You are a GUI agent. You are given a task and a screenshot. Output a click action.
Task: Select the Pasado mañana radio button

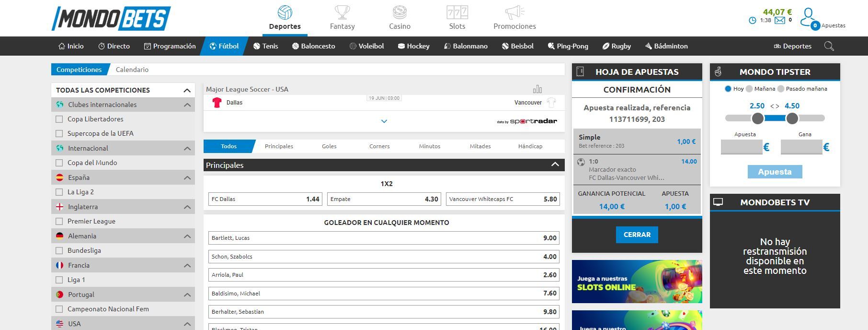click(781, 89)
